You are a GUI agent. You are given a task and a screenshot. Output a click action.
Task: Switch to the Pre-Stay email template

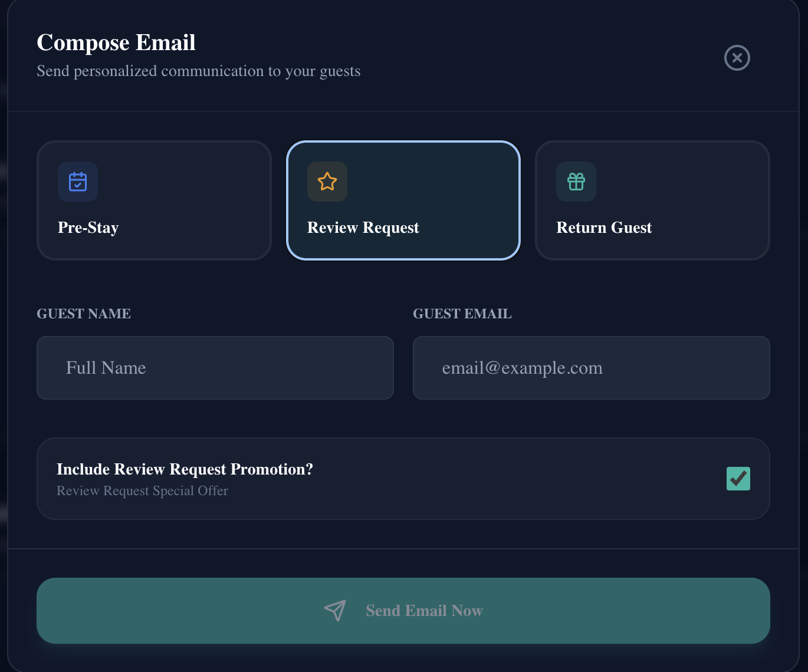(x=154, y=200)
